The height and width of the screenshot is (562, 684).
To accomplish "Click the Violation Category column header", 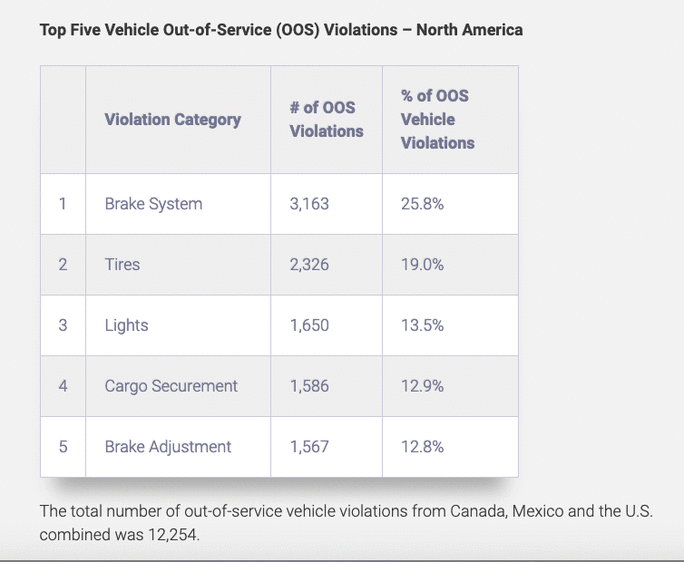I will pos(173,120).
